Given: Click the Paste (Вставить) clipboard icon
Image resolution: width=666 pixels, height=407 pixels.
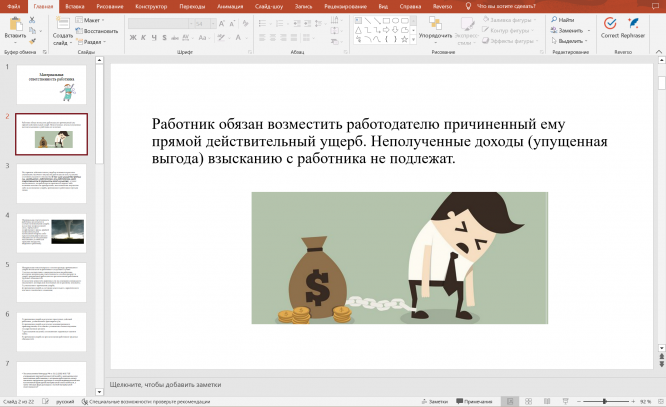Looking at the screenshot, I should point(15,24).
